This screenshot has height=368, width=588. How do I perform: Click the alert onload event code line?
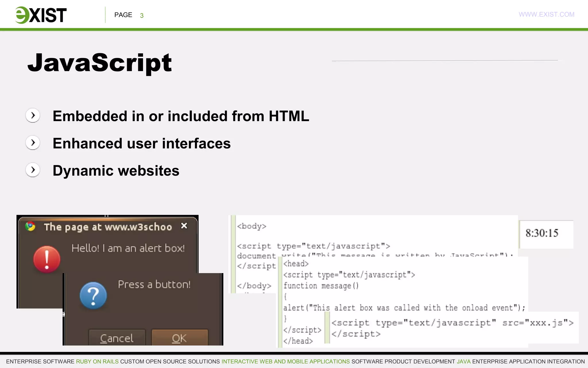pyautogui.click(x=404, y=308)
